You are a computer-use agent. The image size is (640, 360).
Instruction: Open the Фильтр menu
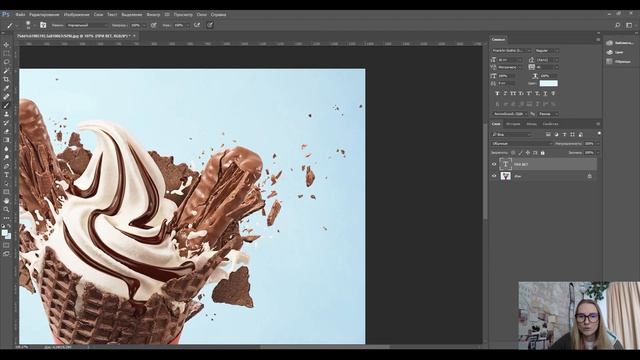(153, 14)
